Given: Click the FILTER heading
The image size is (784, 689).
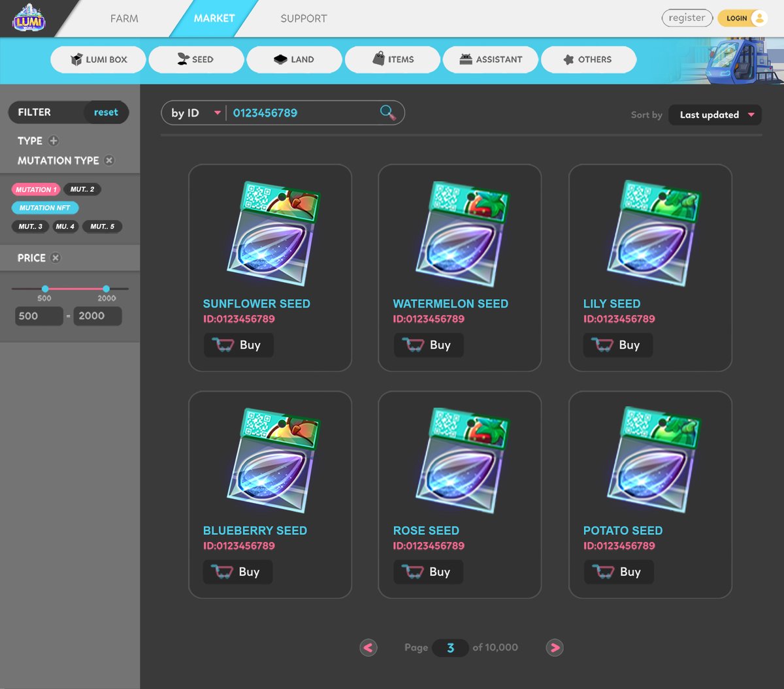Looking at the screenshot, I should (x=35, y=112).
